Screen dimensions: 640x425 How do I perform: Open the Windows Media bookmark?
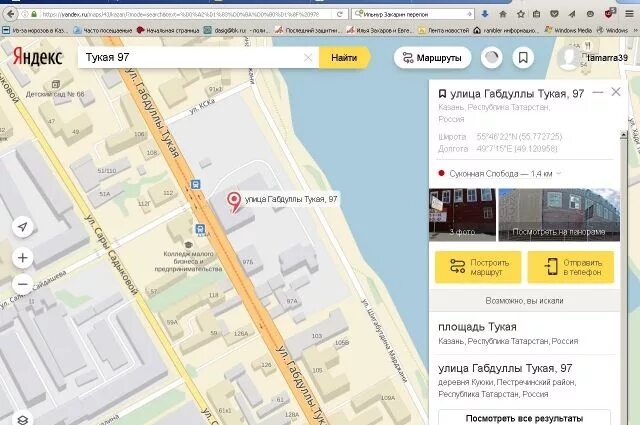(x=569, y=30)
